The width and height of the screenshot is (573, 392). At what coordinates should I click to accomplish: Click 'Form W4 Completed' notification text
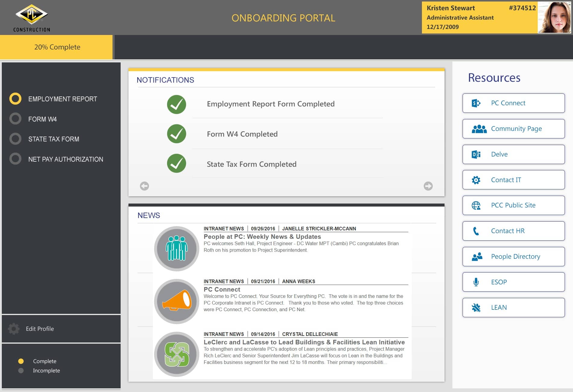pos(242,134)
